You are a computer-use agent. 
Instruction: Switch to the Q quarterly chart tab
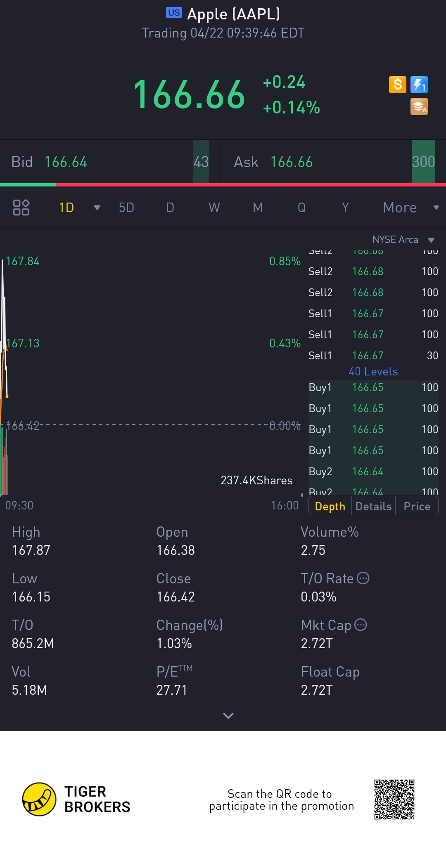pyautogui.click(x=302, y=208)
